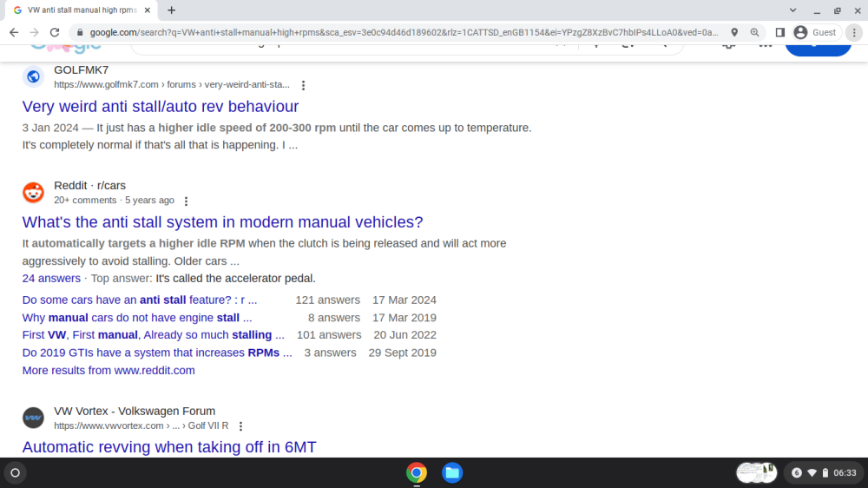The image size is (868, 488).
Task: Open Chrome's three-dot menu
Action: coord(854,33)
